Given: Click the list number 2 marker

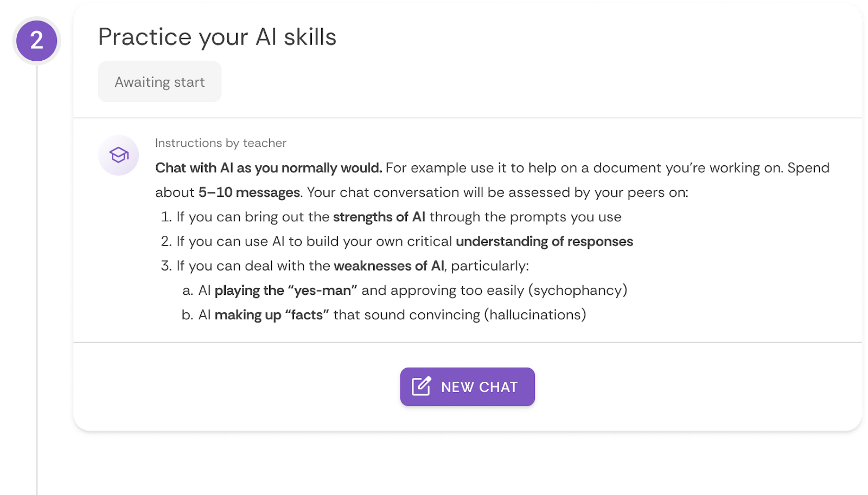Looking at the screenshot, I should [166, 241].
